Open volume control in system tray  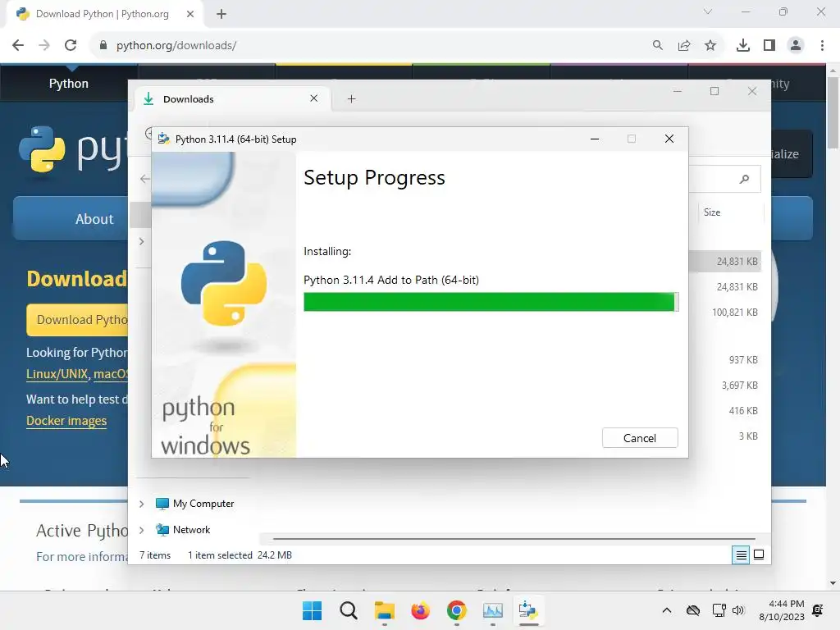pyautogui.click(x=738, y=610)
